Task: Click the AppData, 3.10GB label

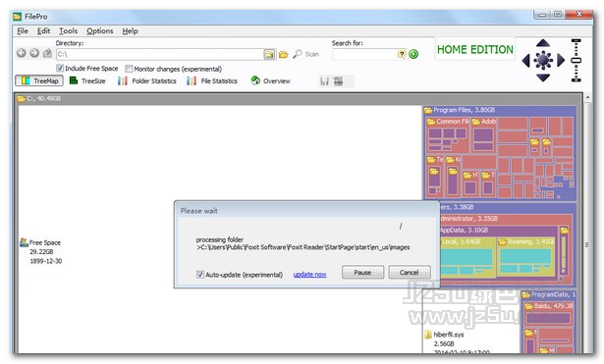Action: tap(464, 231)
